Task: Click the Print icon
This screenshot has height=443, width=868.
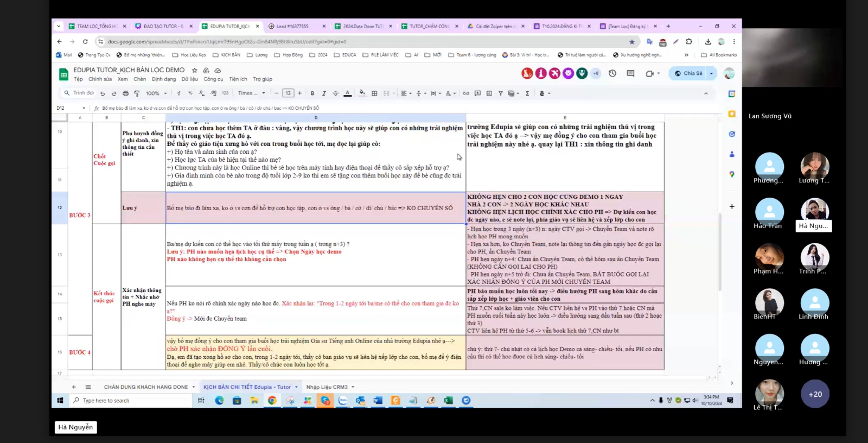Action: [x=125, y=93]
